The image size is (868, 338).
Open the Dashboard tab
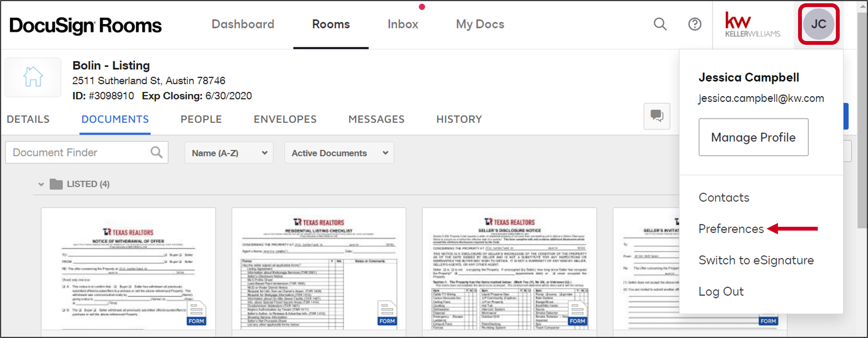point(243,24)
